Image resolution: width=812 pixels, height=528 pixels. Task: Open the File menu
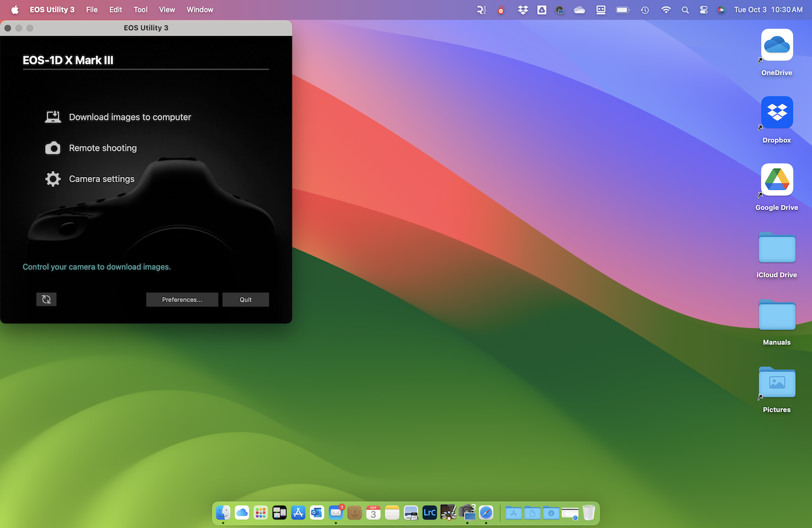pyautogui.click(x=92, y=10)
